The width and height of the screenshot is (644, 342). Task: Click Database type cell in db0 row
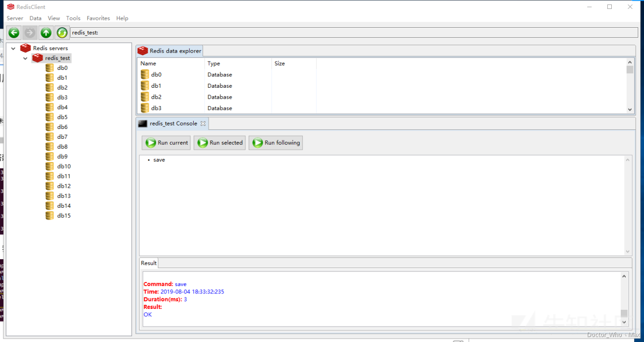point(219,75)
